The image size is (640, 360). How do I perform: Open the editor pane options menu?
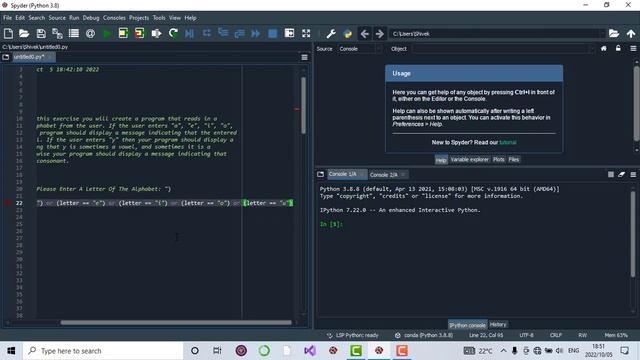coord(304,57)
